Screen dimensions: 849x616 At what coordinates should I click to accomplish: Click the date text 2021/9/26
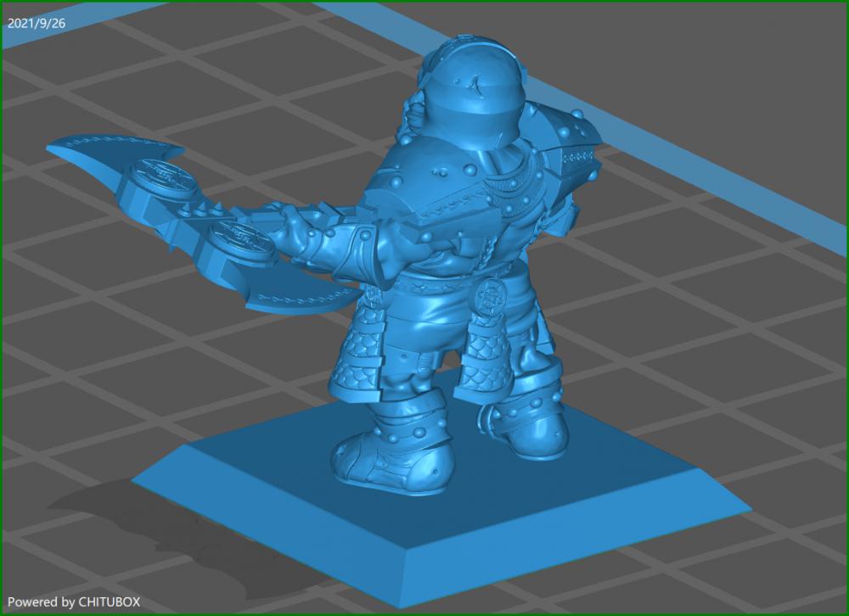[x=37, y=23]
